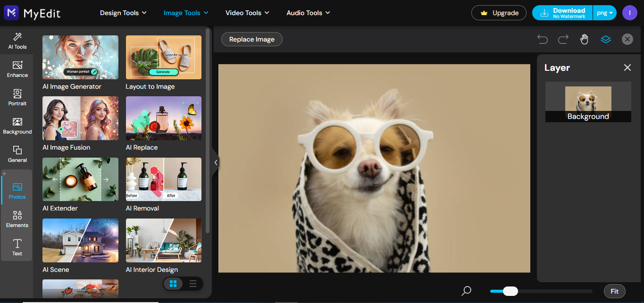Select the Photos sidebar section
The width and height of the screenshot is (644, 303).
tap(17, 191)
